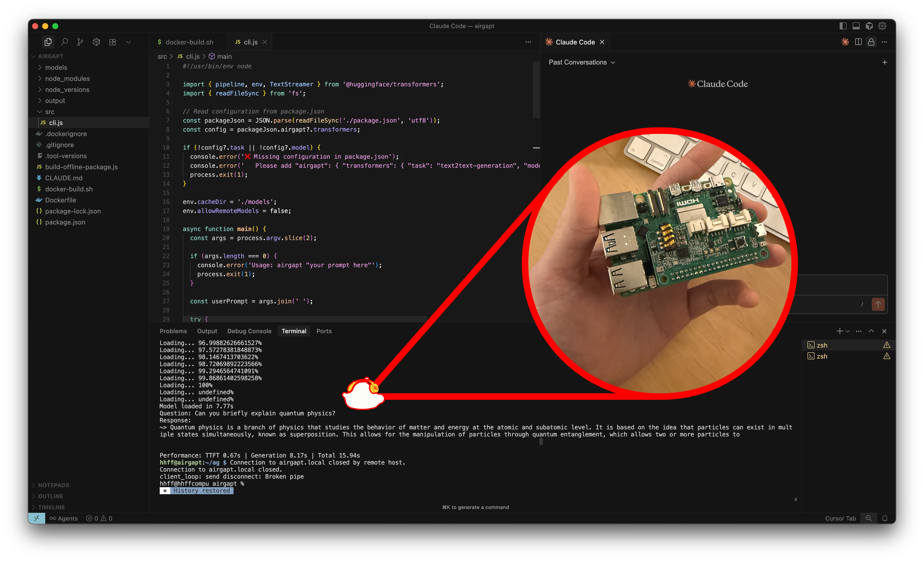Expand the models folder
Screen dimensions: 924x561
(56, 68)
